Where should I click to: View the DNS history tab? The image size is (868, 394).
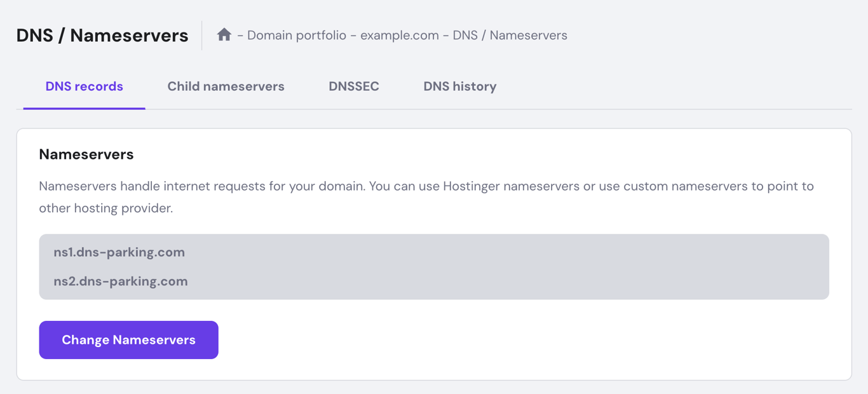pyautogui.click(x=459, y=86)
